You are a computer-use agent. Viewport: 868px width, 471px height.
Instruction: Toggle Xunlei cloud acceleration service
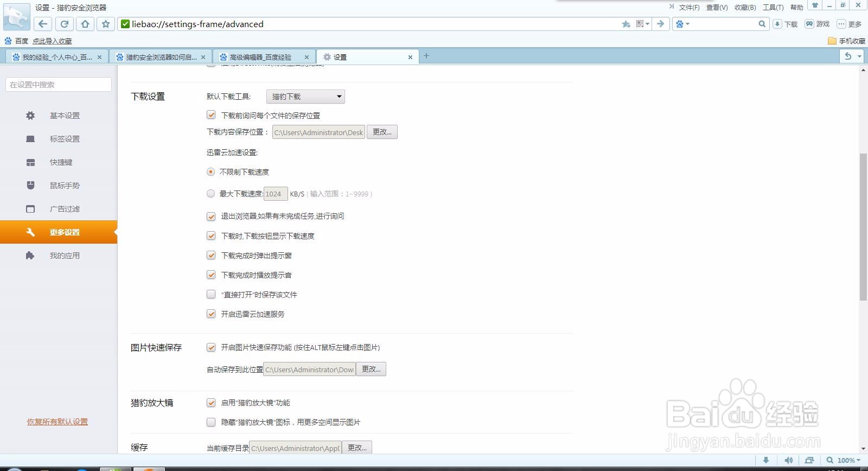pos(211,314)
